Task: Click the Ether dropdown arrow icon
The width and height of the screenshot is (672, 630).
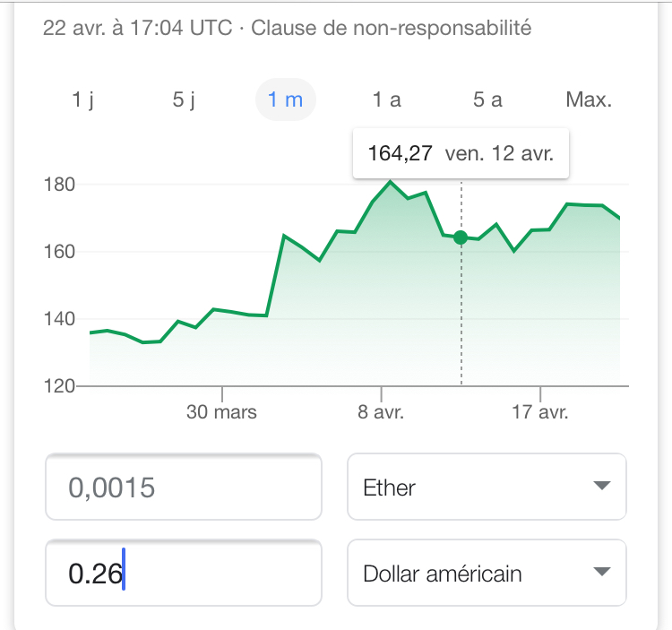Action: pyautogui.click(x=601, y=487)
